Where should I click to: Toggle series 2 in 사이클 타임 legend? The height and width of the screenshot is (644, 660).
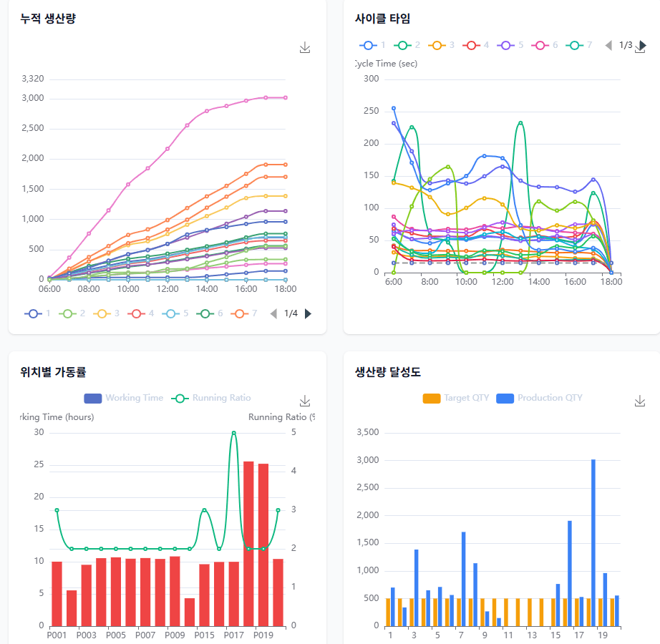click(407, 45)
